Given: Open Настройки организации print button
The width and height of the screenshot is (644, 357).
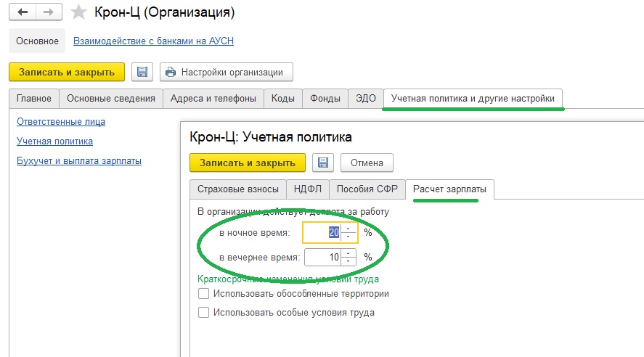Looking at the screenshot, I should click(x=227, y=73).
